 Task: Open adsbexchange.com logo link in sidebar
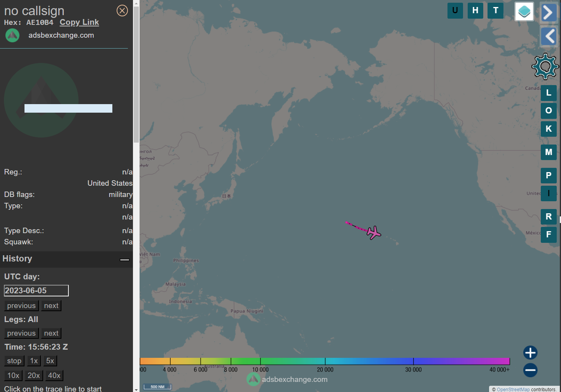[x=12, y=35]
